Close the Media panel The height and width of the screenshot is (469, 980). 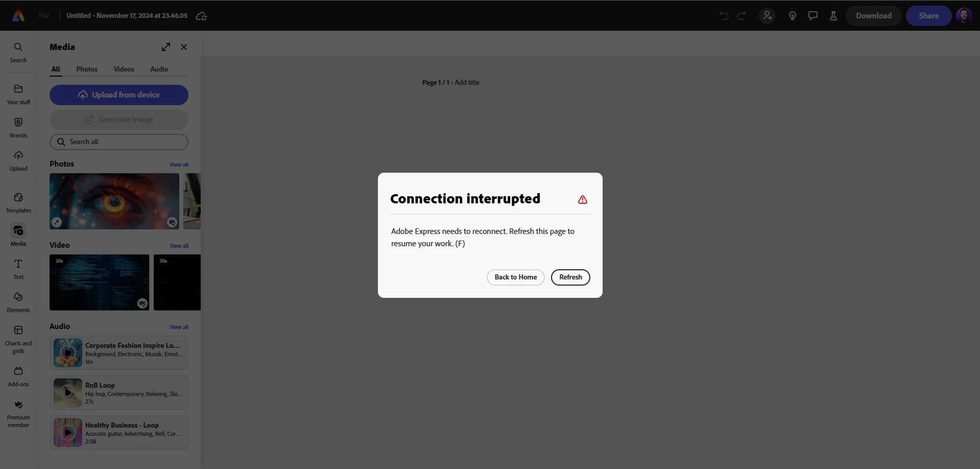tap(184, 47)
